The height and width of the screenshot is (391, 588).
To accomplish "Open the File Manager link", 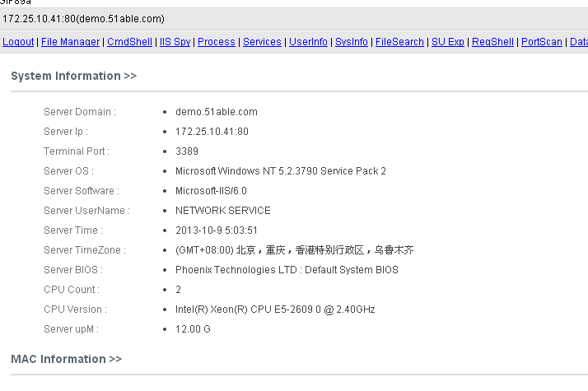I will [71, 42].
